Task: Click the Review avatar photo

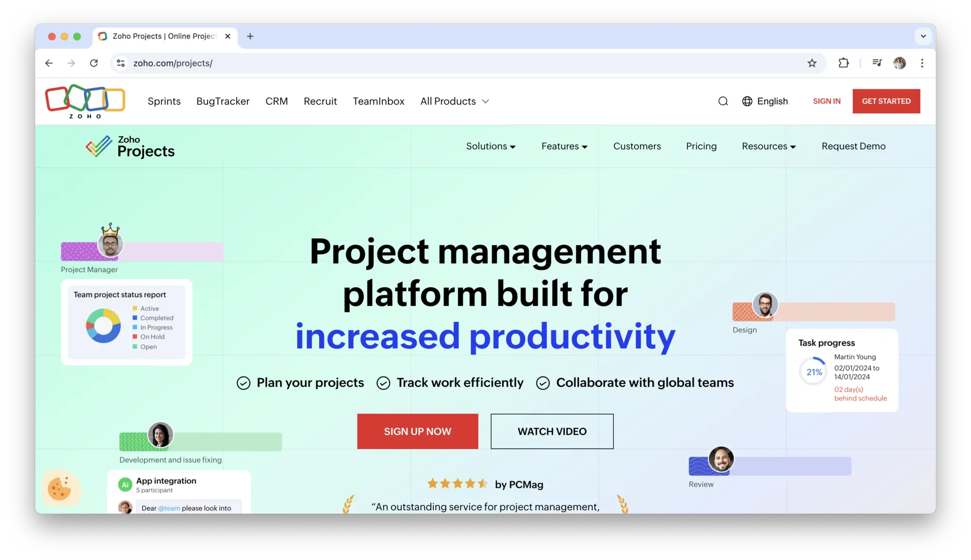Action: click(721, 459)
